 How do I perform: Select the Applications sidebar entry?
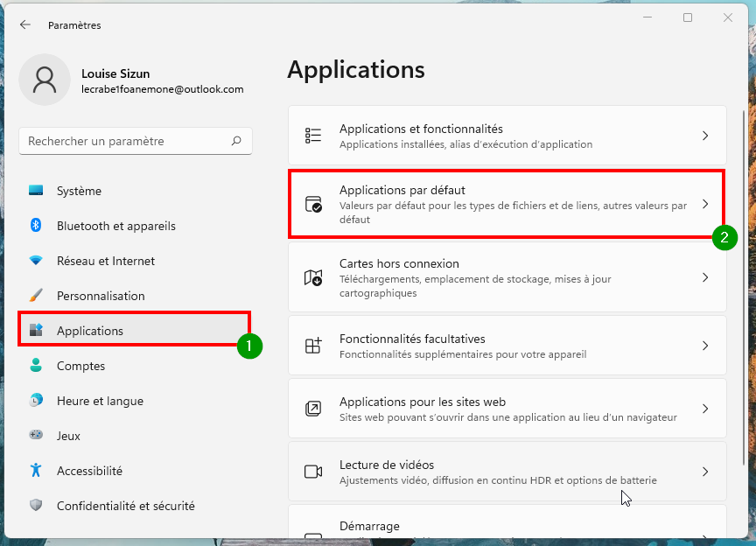point(135,331)
